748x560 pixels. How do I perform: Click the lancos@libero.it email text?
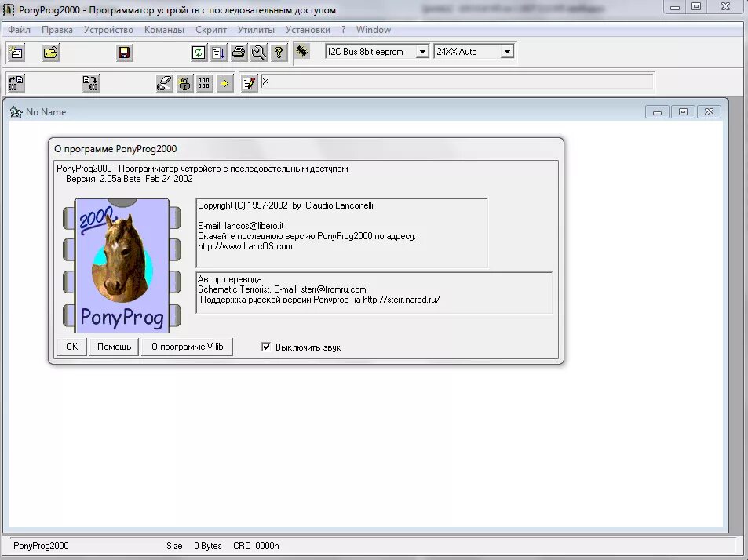pyautogui.click(x=254, y=226)
